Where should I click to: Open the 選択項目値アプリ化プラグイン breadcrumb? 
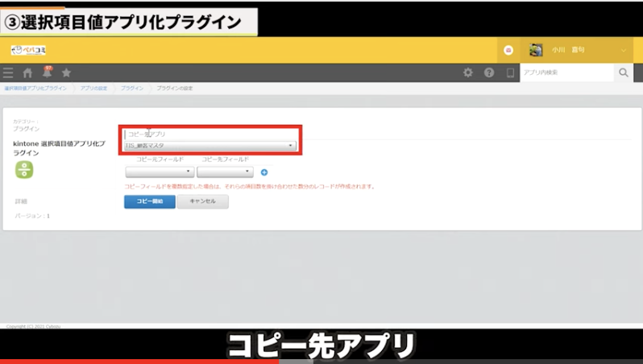[35, 87]
